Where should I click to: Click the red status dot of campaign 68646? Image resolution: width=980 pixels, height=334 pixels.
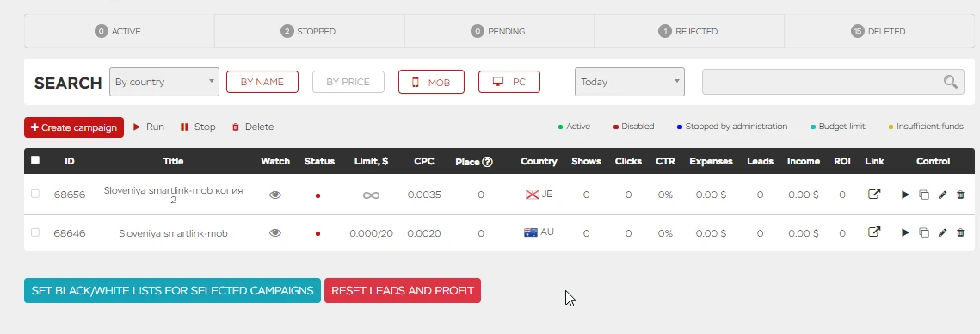[x=318, y=234]
